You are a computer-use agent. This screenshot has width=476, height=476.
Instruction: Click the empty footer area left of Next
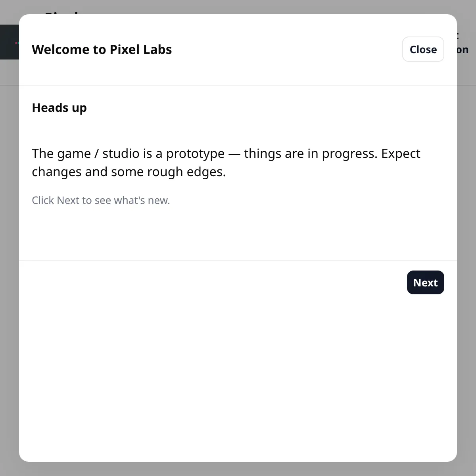[214, 282]
